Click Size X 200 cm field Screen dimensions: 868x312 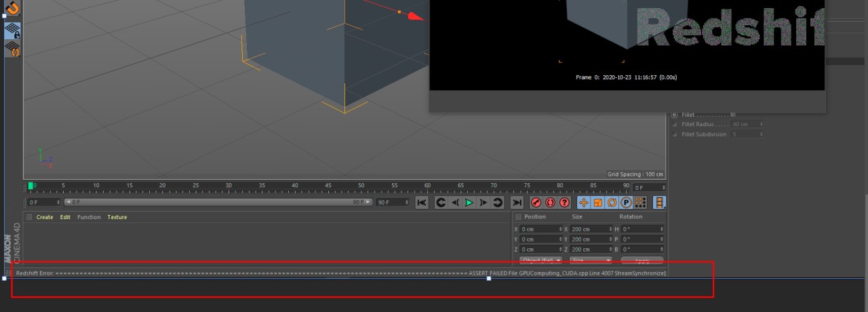tap(591, 229)
